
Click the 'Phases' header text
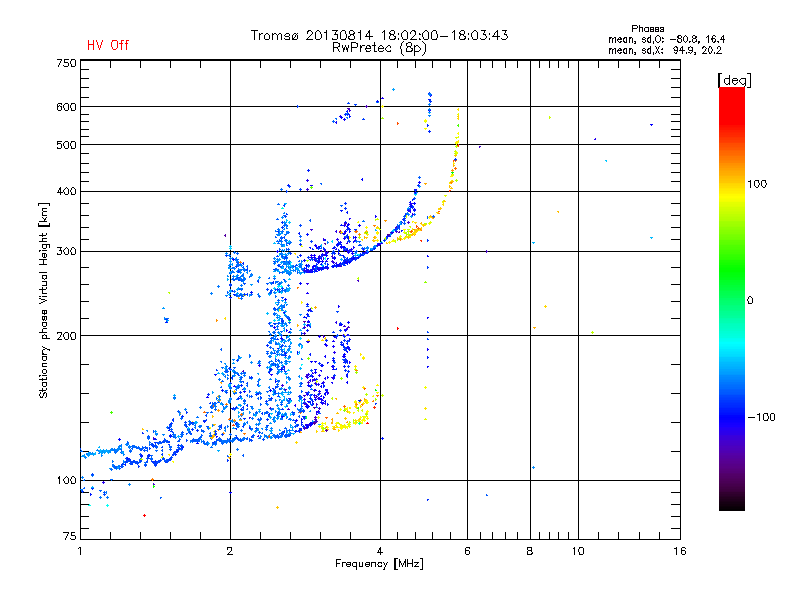[647, 29]
